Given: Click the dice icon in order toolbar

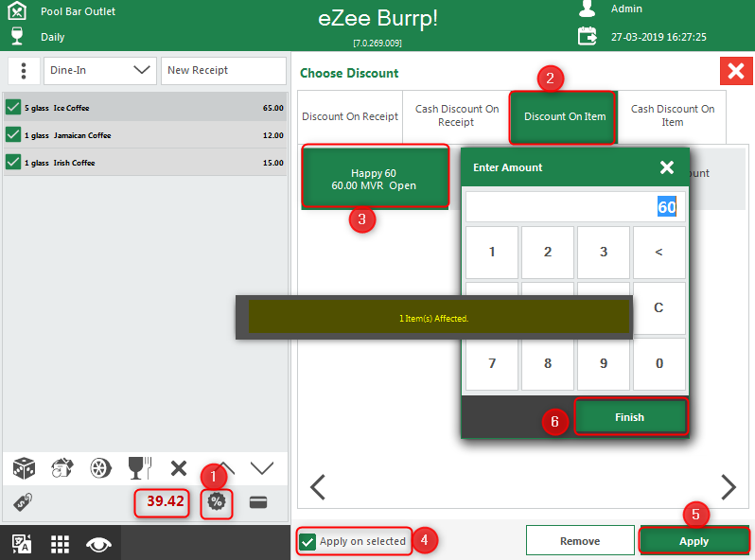Looking at the screenshot, I should coord(24,468).
